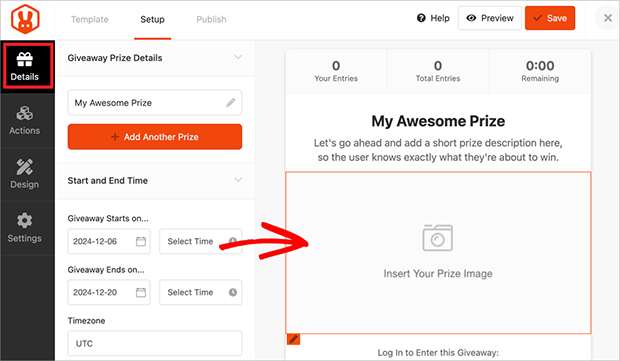Click the end date field 2024-12-20
Viewport: 620px width, 361px height.
click(109, 292)
